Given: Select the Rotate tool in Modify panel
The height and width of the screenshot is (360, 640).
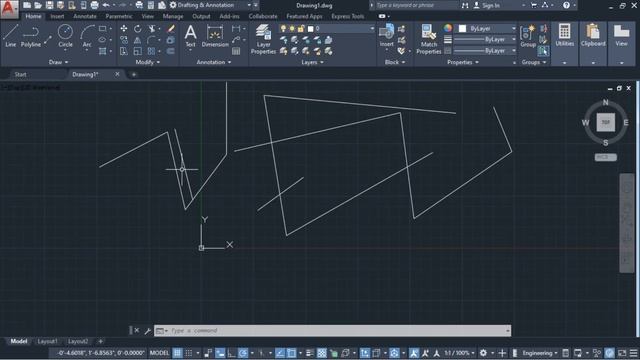Looking at the screenshot, I should [x=138, y=29].
